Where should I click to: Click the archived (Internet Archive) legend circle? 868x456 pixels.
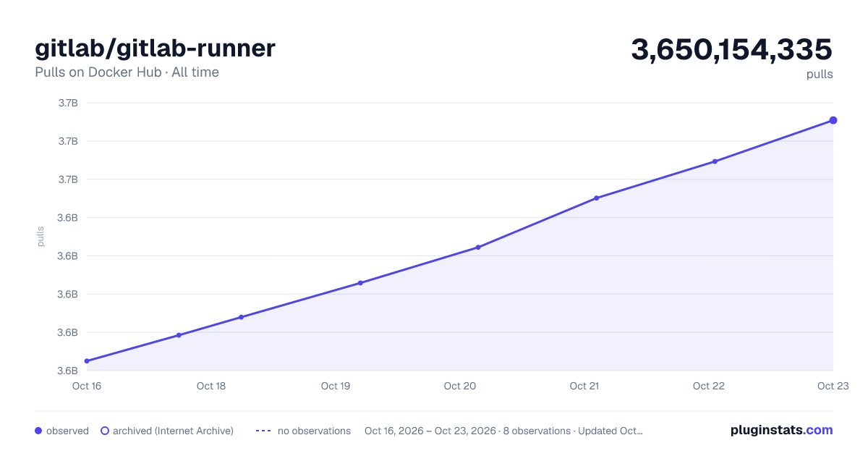point(105,431)
